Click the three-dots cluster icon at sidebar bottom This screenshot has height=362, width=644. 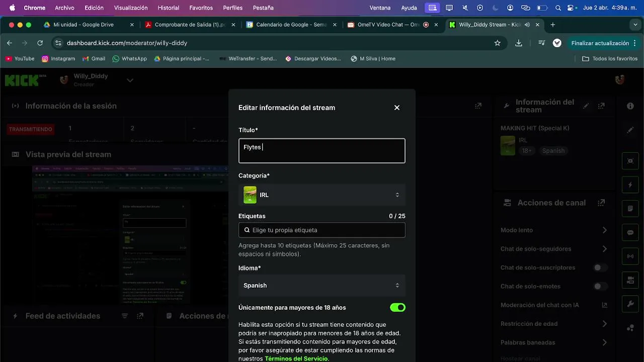630,328
